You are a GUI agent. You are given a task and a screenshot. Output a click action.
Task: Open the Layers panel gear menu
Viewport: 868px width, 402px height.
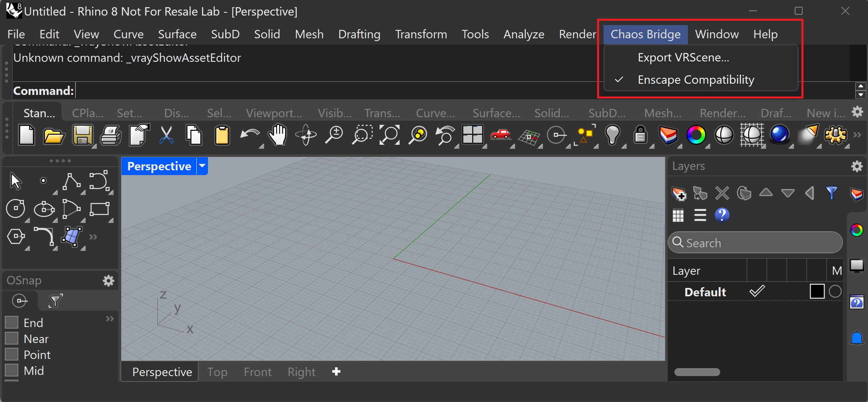(x=857, y=166)
